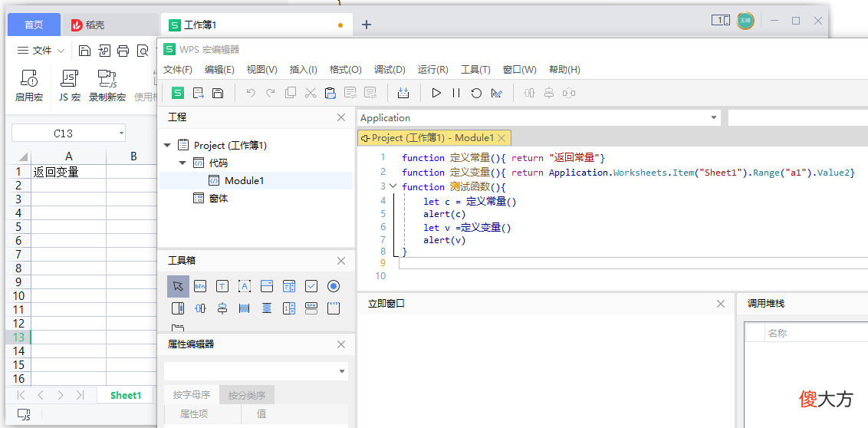Pick the label A control in toolbox
This screenshot has height=428, width=868.
coord(245,286)
